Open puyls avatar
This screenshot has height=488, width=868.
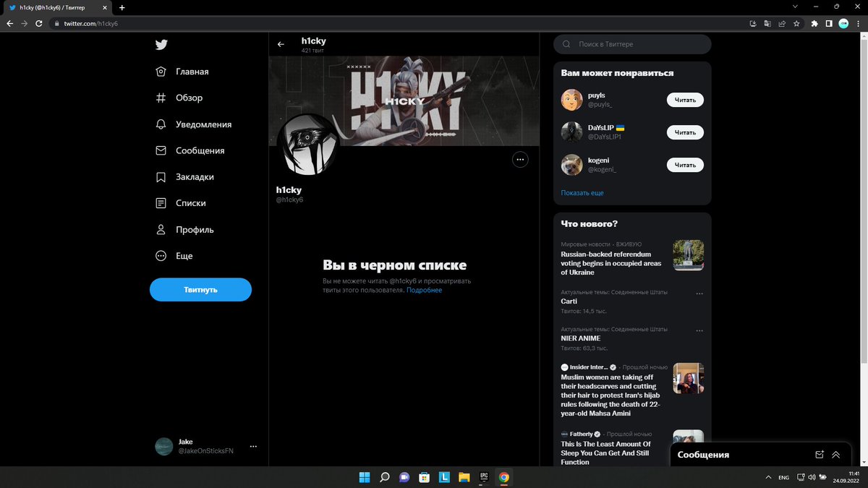571,100
